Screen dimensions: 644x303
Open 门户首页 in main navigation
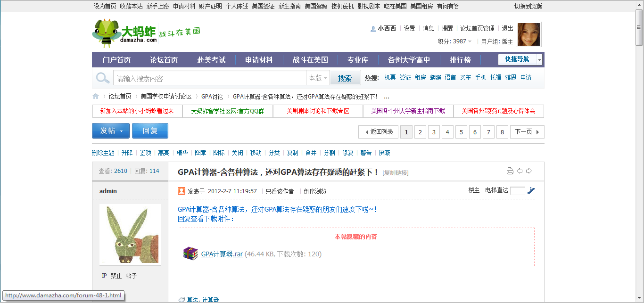coord(116,60)
